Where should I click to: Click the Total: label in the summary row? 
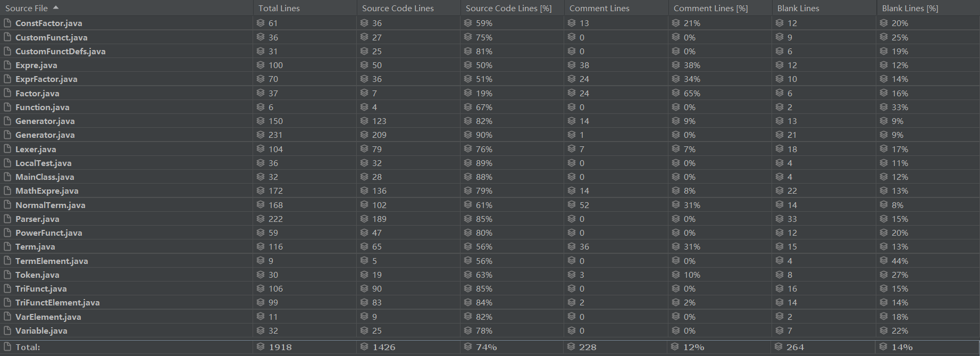28,347
